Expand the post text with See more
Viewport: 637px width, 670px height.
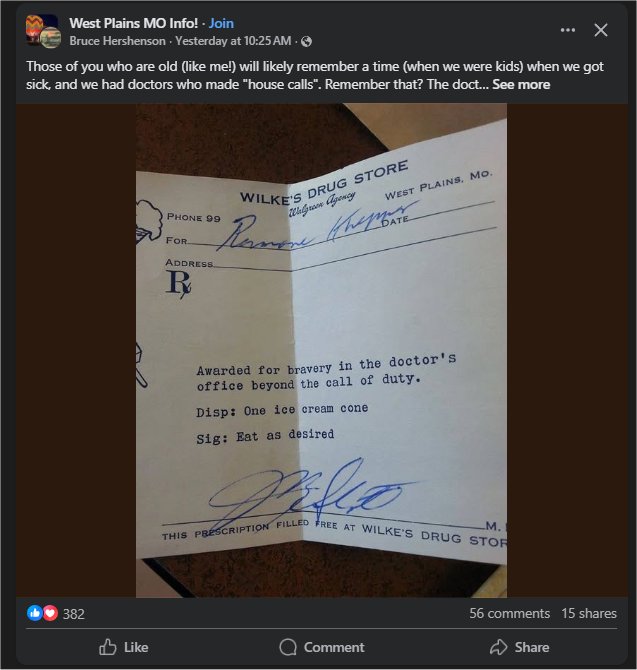[x=521, y=84]
